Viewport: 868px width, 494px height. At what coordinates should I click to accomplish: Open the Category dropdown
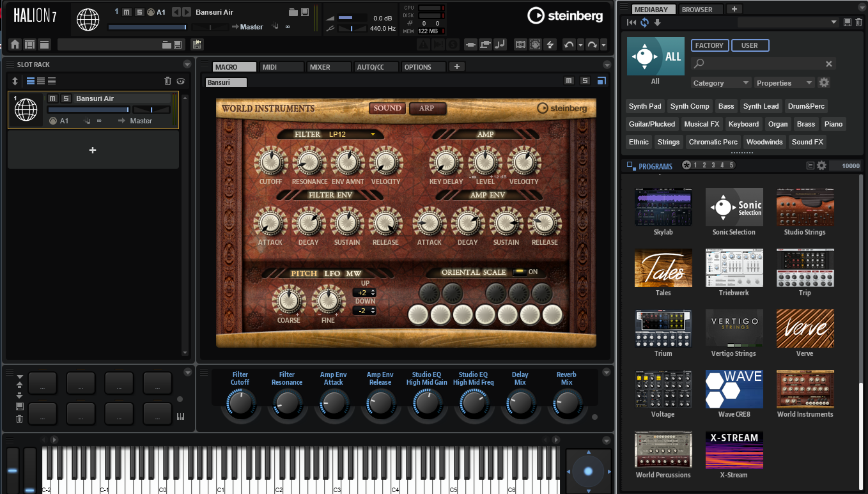(x=721, y=83)
